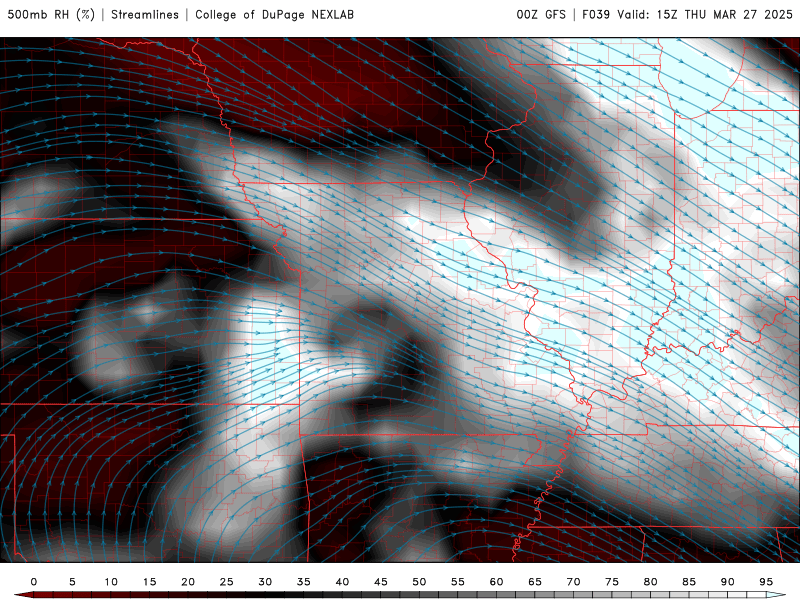This screenshot has height=600, width=800.
Task: Click the '00Z GFS' model label
Action: pos(541,14)
